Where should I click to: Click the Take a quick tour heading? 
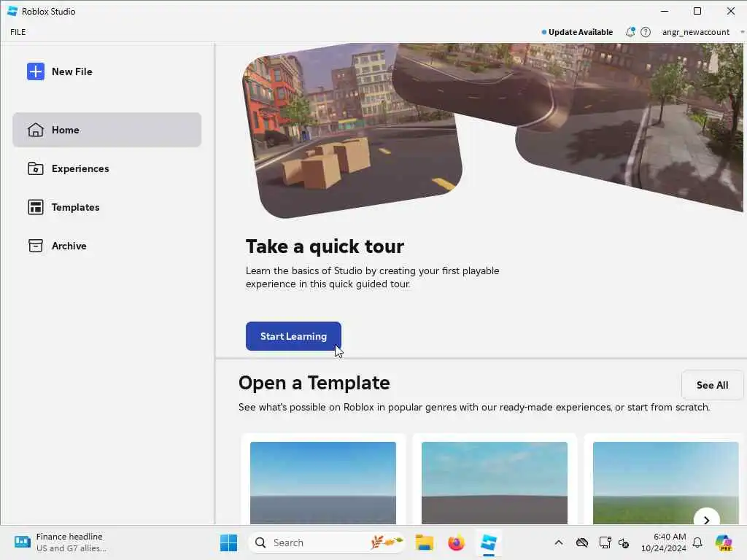pos(325,246)
